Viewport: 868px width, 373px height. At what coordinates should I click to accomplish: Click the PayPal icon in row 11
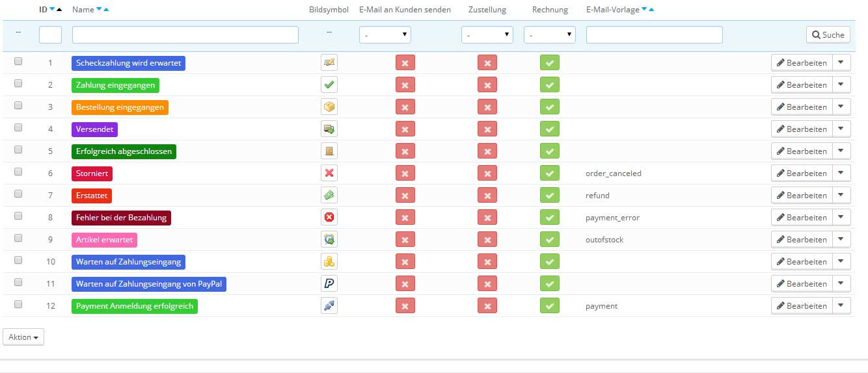click(330, 283)
